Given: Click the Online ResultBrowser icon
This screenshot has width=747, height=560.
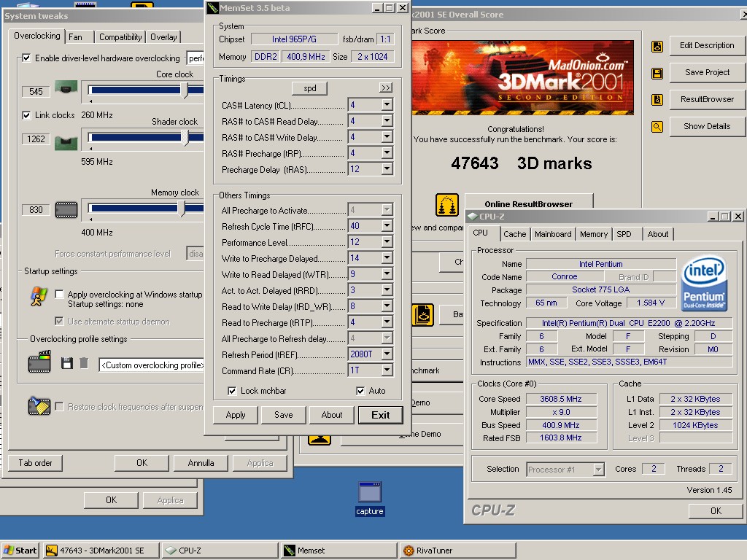Looking at the screenshot, I should coord(447,205).
